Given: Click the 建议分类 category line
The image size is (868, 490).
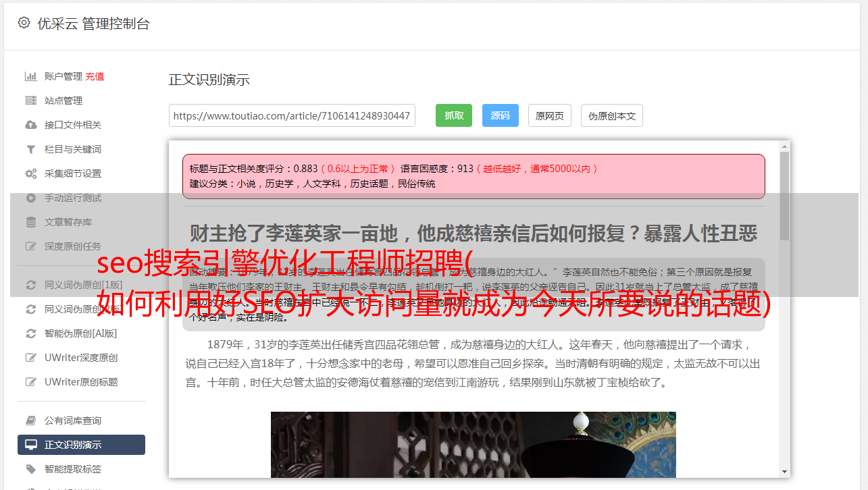Looking at the screenshot, I should pos(312,183).
